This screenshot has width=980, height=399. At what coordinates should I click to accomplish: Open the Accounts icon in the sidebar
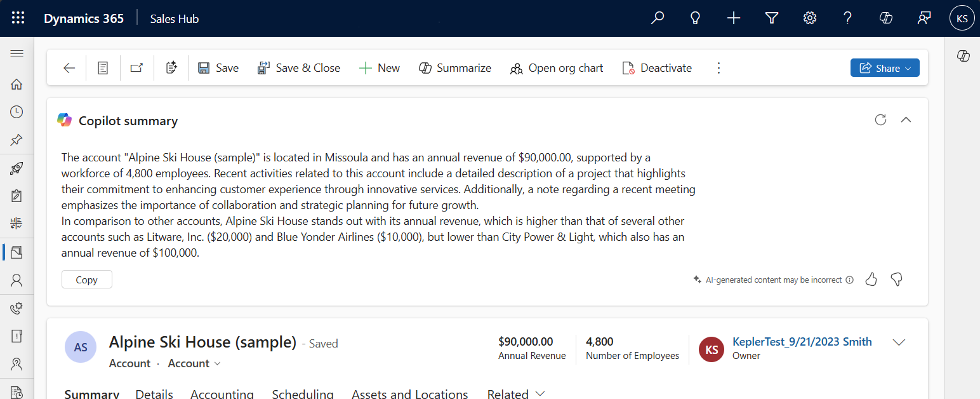click(17, 252)
